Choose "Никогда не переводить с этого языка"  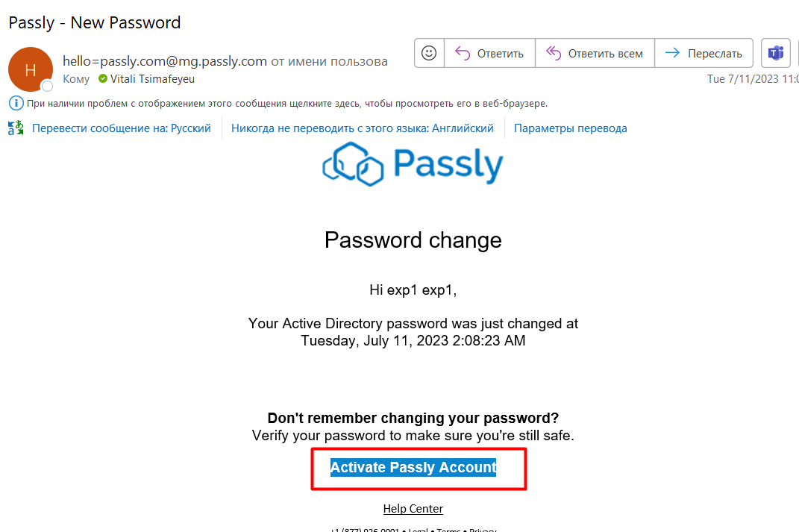(363, 128)
